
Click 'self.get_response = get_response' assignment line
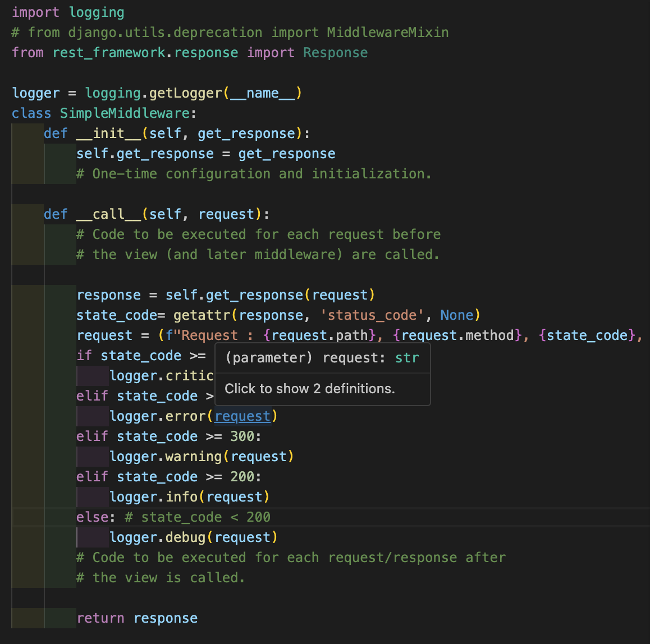point(206,154)
